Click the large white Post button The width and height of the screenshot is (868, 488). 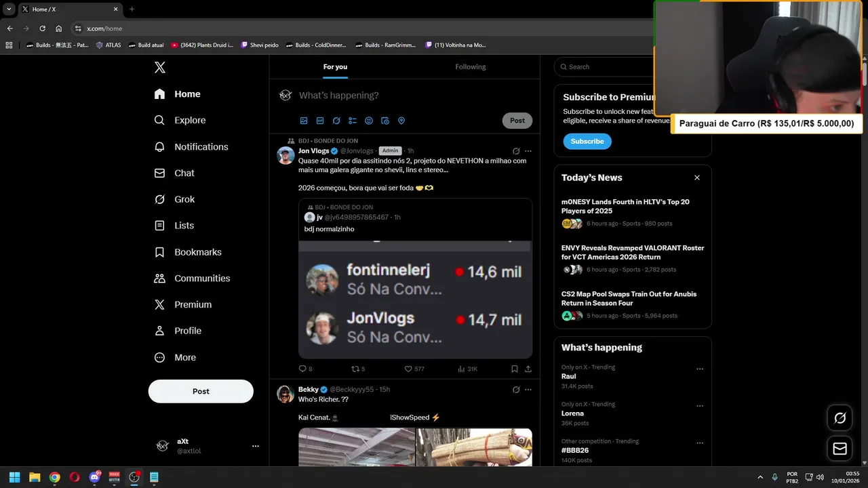pyautogui.click(x=201, y=391)
